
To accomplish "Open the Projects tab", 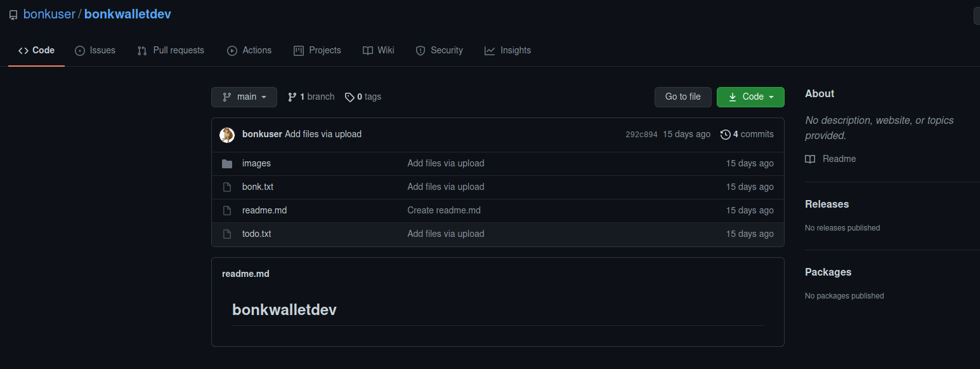I will click(x=317, y=50).
